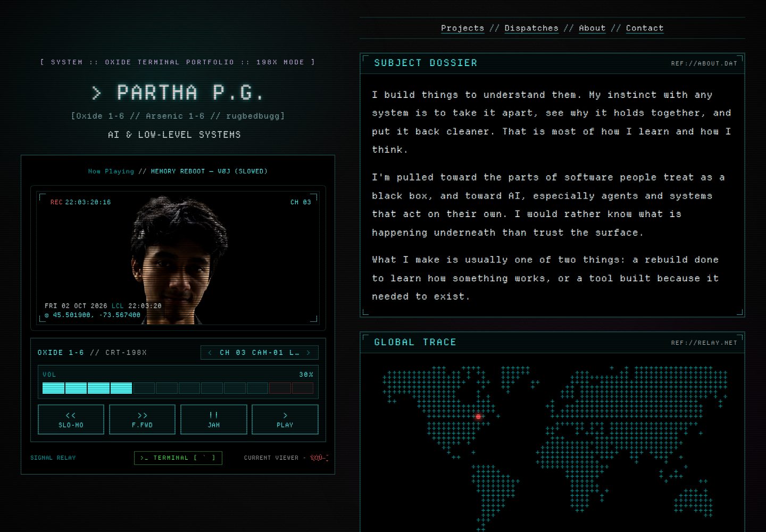The height and width of the screenshot is (532, 766).
Task: Click the 'CH 03 CAM-01 L…' channel label
Action: (x=259, y=353)
